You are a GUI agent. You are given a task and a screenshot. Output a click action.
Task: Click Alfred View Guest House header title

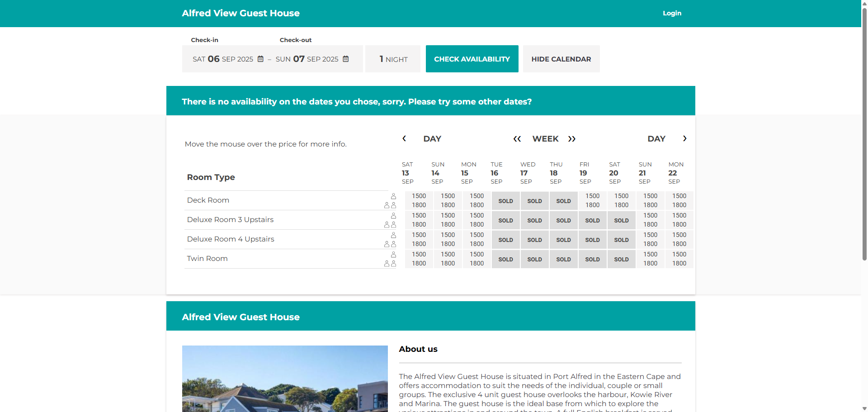241,13
